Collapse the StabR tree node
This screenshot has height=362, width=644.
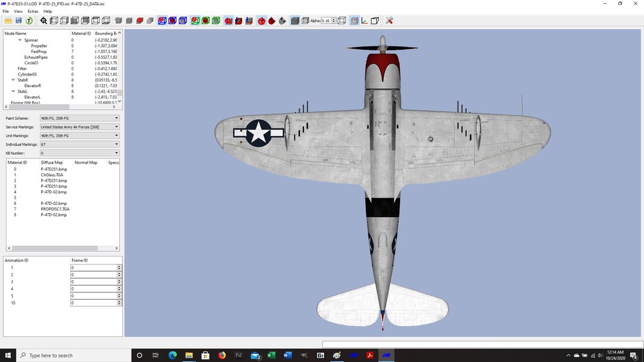pos(13,80)
